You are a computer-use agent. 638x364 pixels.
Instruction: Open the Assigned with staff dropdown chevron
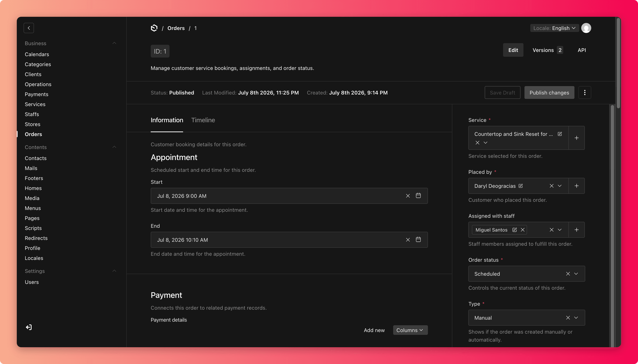[x=559, y=230]
